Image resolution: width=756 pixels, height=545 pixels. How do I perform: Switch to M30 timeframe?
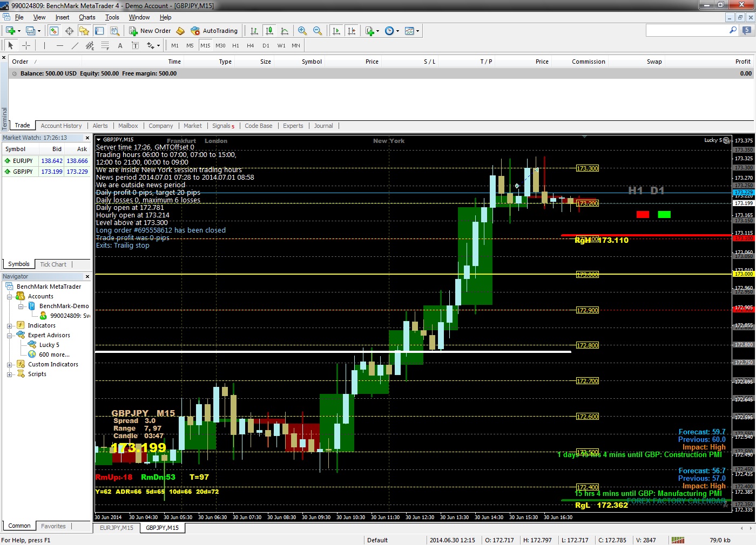pyautogui.click(x=220, y=45)
